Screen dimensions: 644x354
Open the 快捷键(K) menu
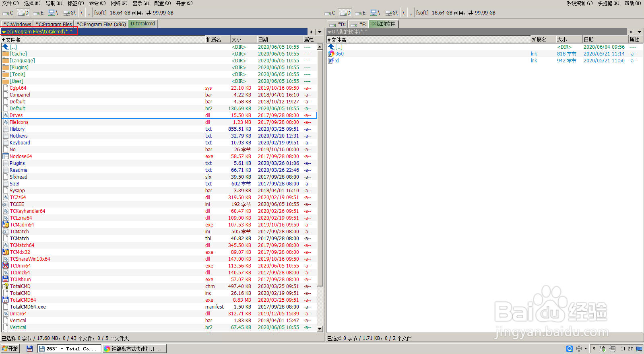[609, 3]
